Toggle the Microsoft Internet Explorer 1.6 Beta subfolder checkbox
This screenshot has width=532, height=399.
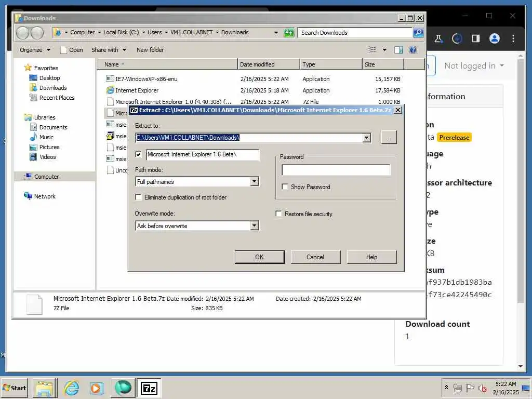(138, 154)
